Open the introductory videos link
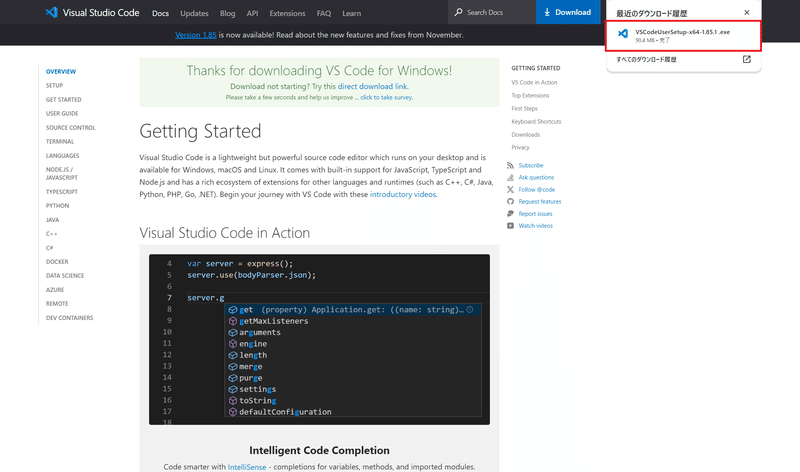Screen dimensions: 800x472 click(x=403, y=194)
